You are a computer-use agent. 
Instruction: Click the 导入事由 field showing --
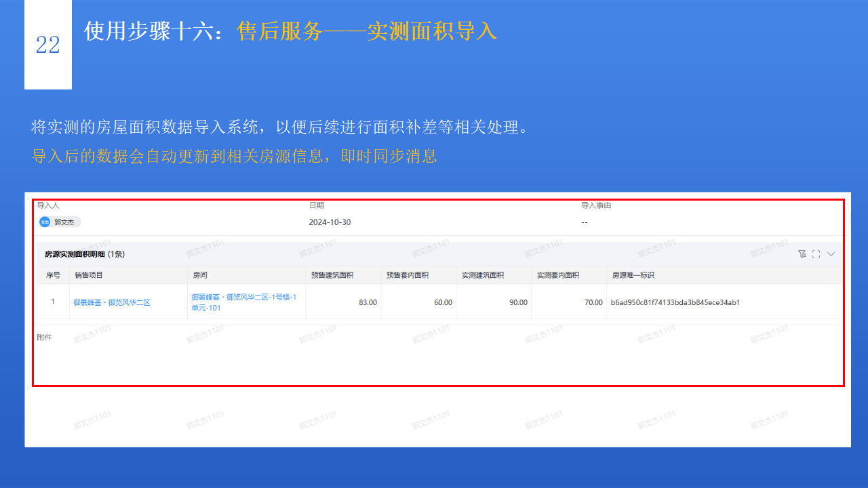tap(583, 222)
